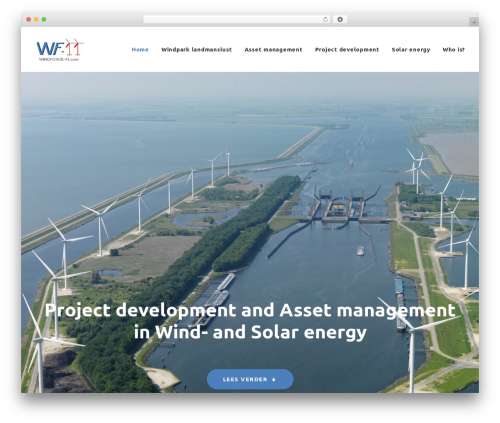Add a new browser tab
This screenshot has height=423, width=500.
tap(474, 22)
